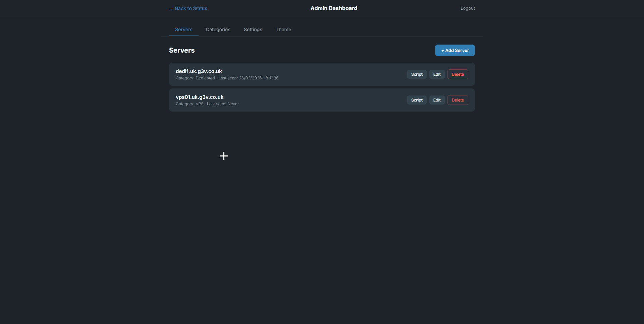644x324 pixels.
Task: Open the Script for dedi1.uk.g3v.co.uk
Action: tap(417, 74)
